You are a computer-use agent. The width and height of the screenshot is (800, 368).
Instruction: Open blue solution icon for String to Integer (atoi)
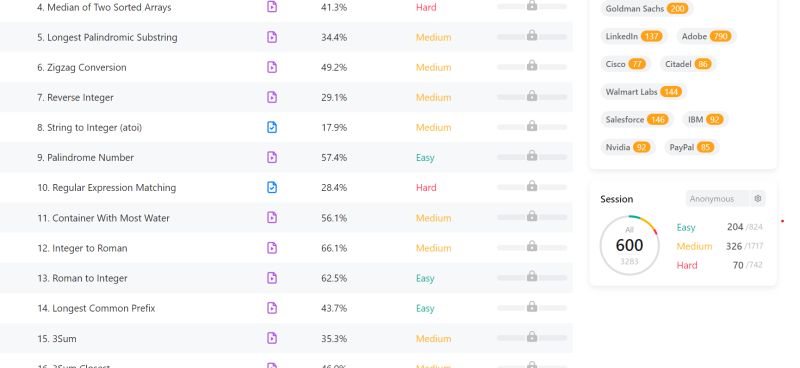click(x=272, y=127)
